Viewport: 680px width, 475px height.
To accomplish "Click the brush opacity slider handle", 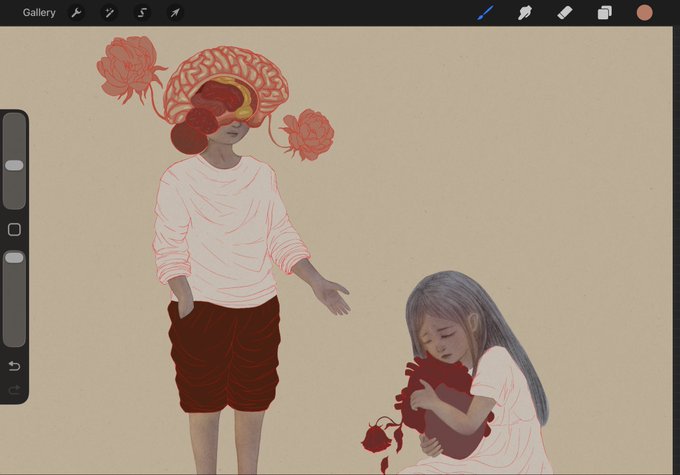I will 14,258.
